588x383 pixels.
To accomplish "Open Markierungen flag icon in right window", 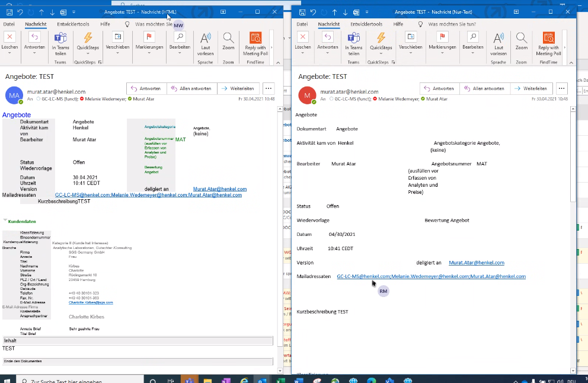I will point(442,37).
